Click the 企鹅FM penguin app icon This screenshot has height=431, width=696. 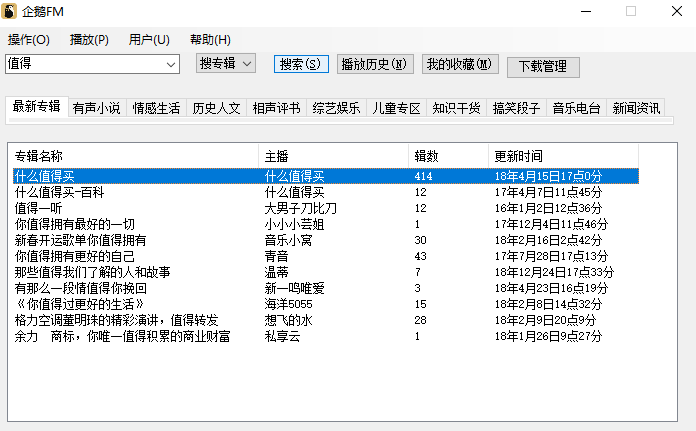coord(9,11)
